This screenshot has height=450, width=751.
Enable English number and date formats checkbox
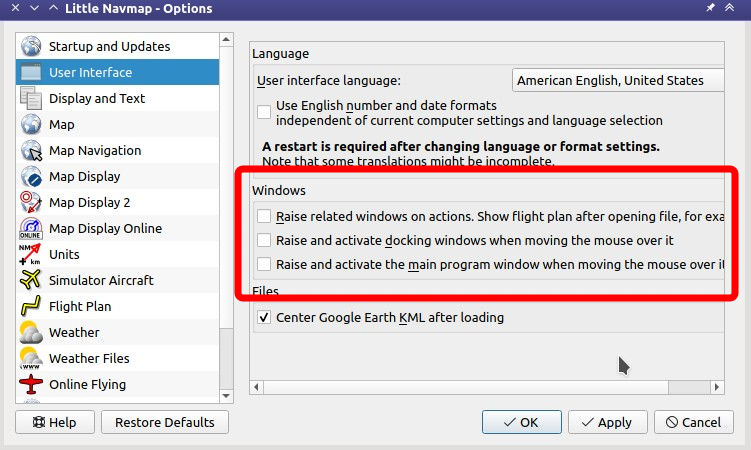pyautogui.click(x=264, y=112)
